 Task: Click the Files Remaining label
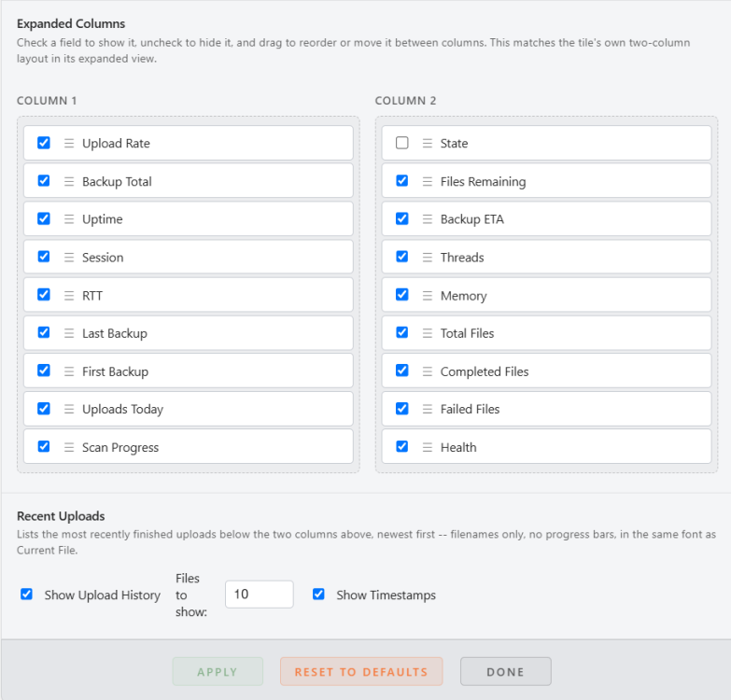[483, 182]
